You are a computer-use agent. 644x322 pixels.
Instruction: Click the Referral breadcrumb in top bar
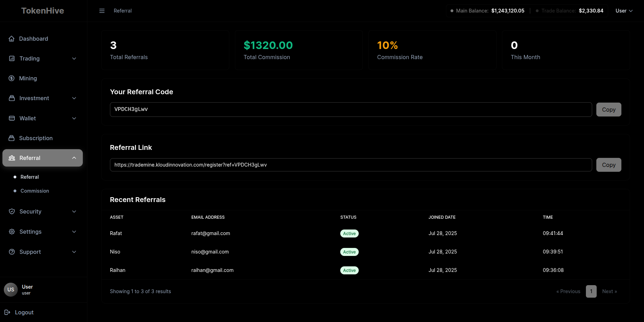[123, 11]
